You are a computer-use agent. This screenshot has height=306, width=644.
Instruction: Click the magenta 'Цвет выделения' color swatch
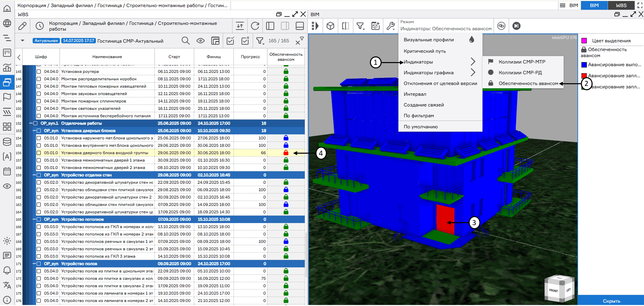584,41
